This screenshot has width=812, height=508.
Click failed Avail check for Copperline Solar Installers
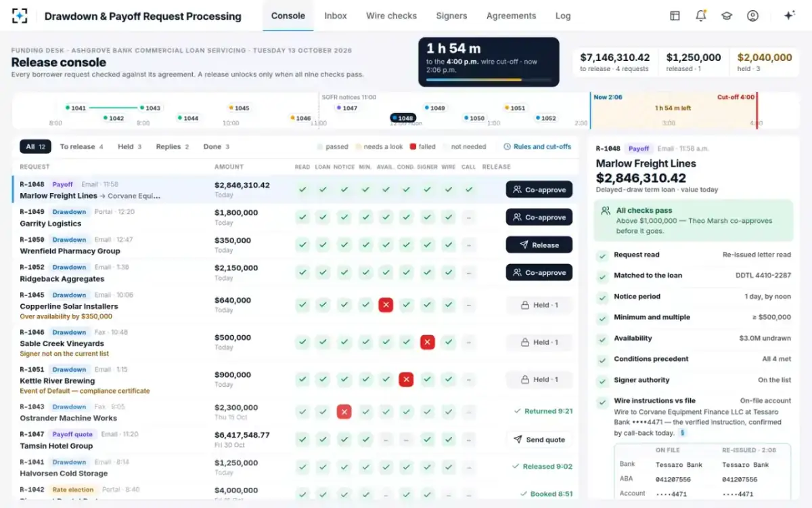[386, 305]
